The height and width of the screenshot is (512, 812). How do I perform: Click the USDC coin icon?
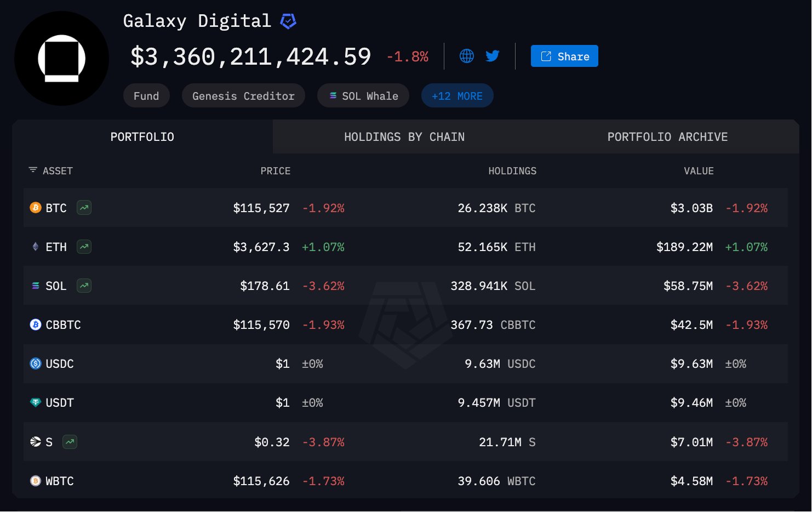[x=36, y=363]
